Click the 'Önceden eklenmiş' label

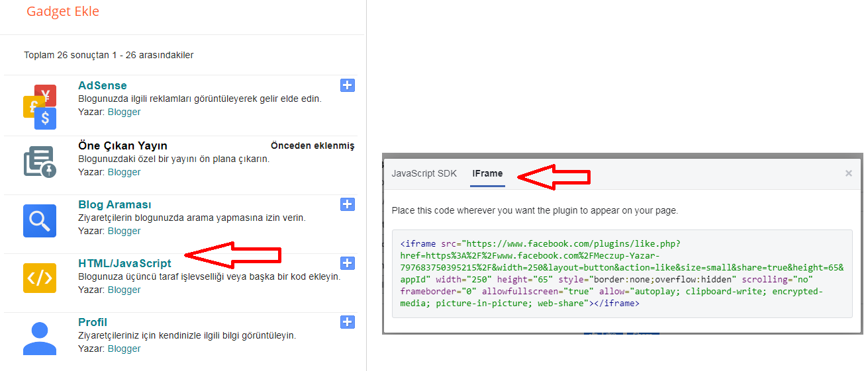click(313, 145)
